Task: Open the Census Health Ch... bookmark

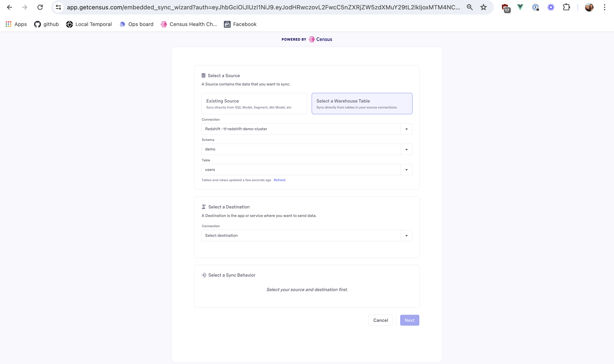Action: point(188,24)
